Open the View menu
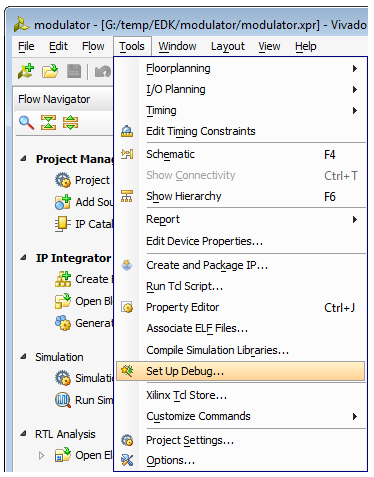Viewport: 374px width, 477px height. pos(269,46)
